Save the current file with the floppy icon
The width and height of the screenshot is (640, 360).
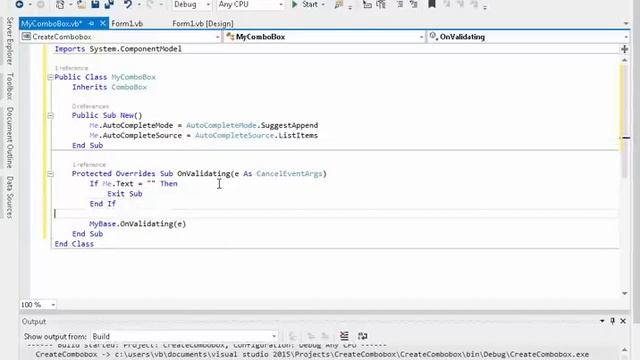point(95,4)
